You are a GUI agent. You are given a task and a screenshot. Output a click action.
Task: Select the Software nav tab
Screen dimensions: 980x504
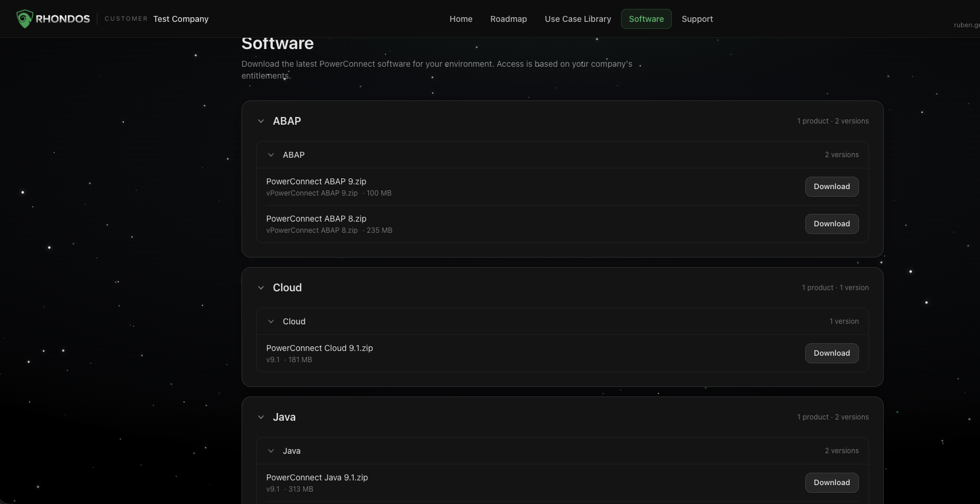click(x=646, y=19)
